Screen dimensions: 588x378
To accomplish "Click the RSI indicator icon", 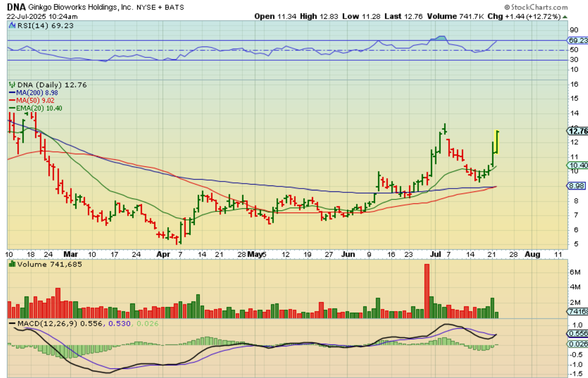I will (x=12, y=26).
